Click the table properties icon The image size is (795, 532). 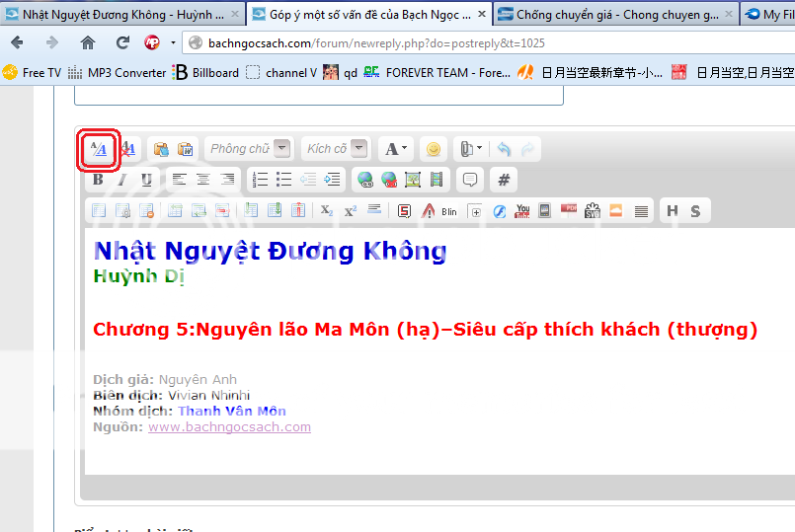(122, 210)
